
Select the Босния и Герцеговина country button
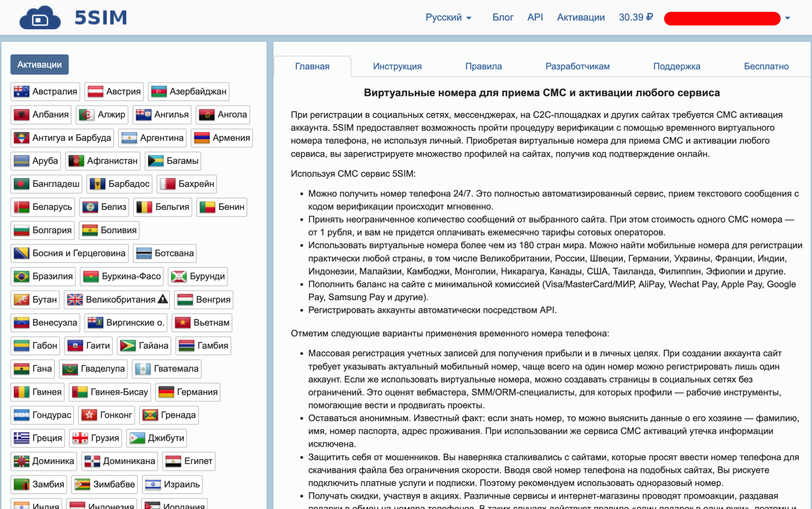[69, 253]
